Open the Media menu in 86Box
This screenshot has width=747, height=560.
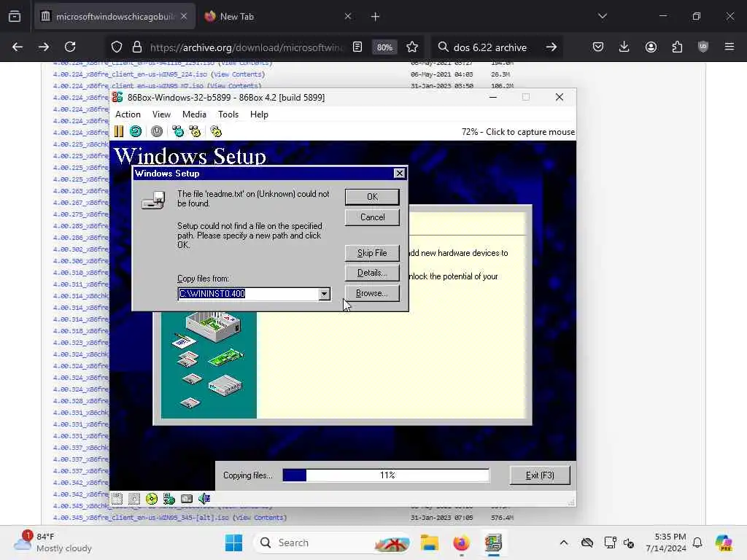point(194,114)
